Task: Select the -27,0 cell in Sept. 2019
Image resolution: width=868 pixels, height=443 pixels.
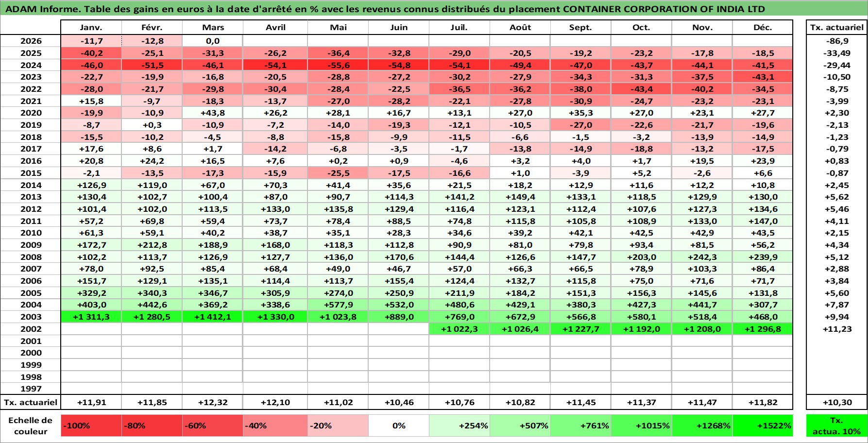Action: [581, 125]
